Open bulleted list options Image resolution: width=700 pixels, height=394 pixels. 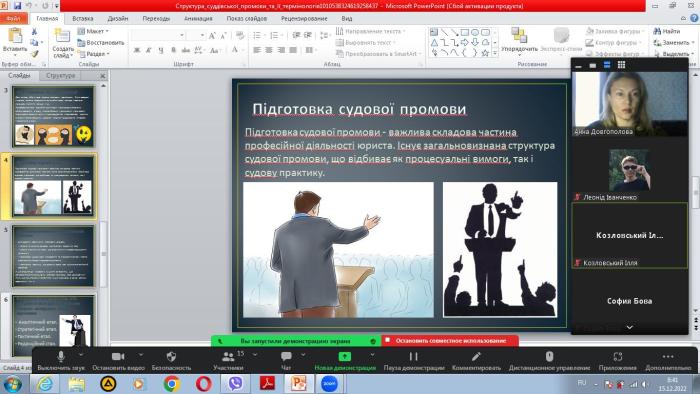coord(258,35)
